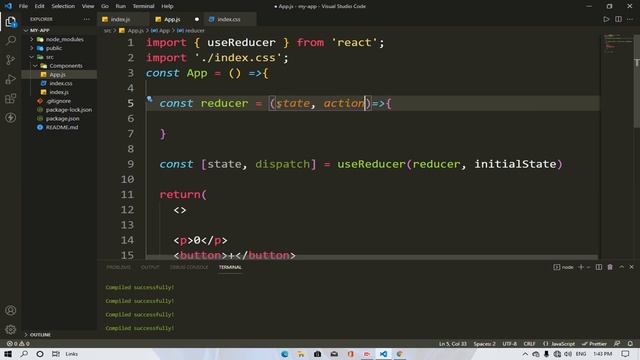Image resolution: width=640 pixels, height=360 pixels.
Task: Open the launch profile dropdown next to plus
Action: coord(588,267)
